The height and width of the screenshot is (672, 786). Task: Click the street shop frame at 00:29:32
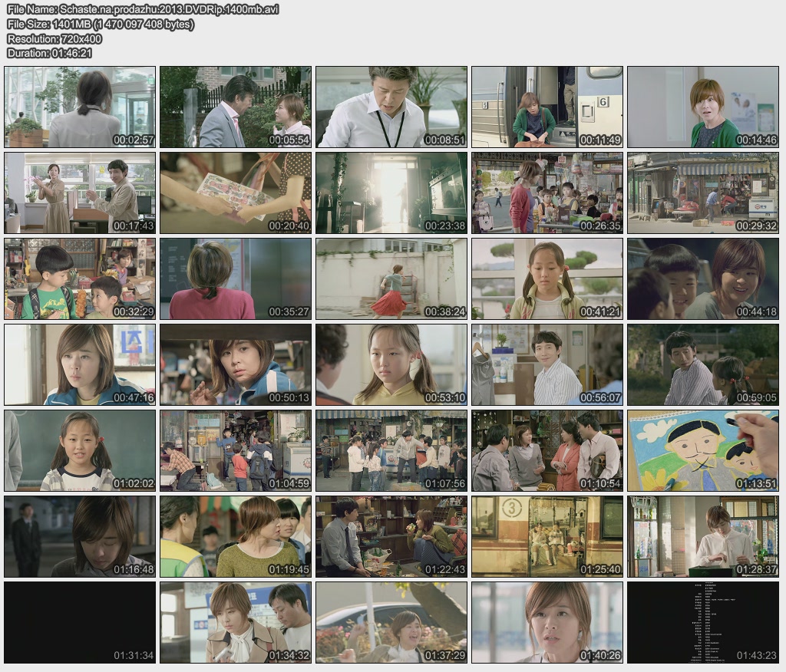click(703, 193)
